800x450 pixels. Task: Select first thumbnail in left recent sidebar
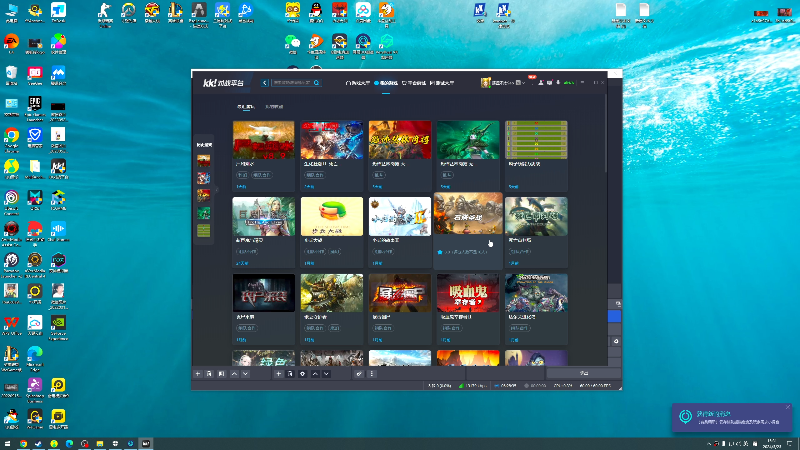204,161
